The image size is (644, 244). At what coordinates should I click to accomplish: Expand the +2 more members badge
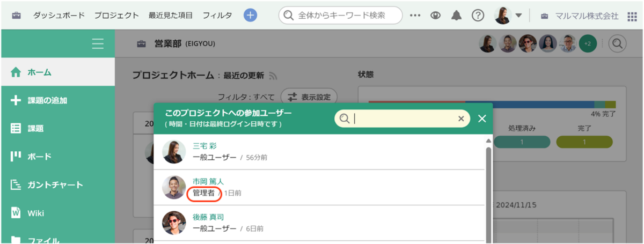(x=587, y=43)
